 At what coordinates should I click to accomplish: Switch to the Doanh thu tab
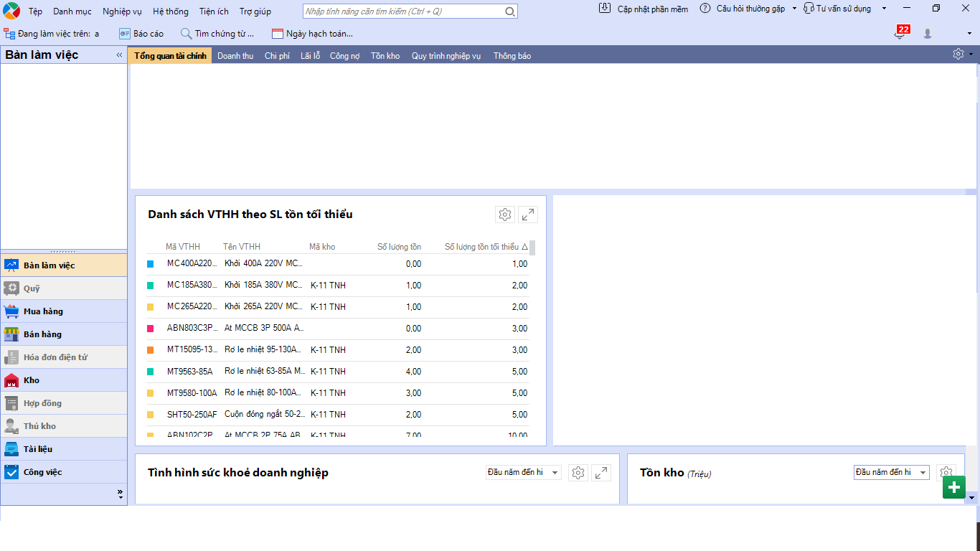click(x=235, y=56)
